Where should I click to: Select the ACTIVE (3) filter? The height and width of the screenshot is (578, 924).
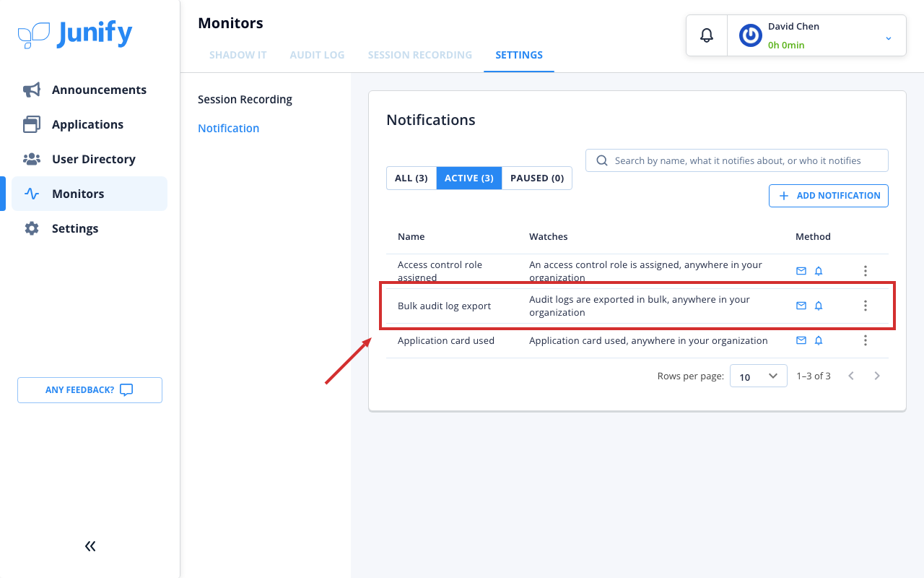pos(469,178)
